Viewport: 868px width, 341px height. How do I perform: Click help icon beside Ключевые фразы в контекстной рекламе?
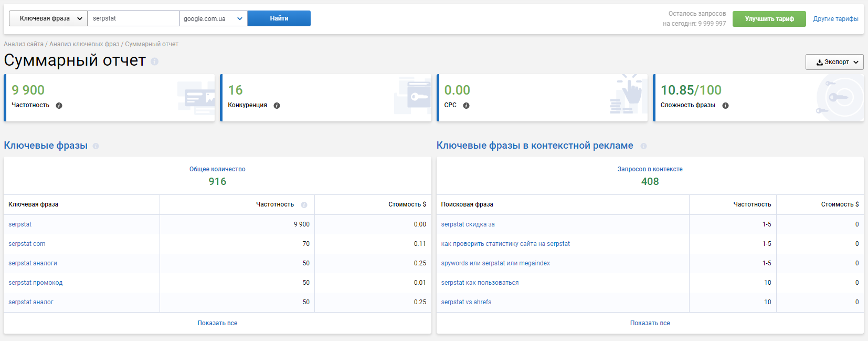click(643, 146)
